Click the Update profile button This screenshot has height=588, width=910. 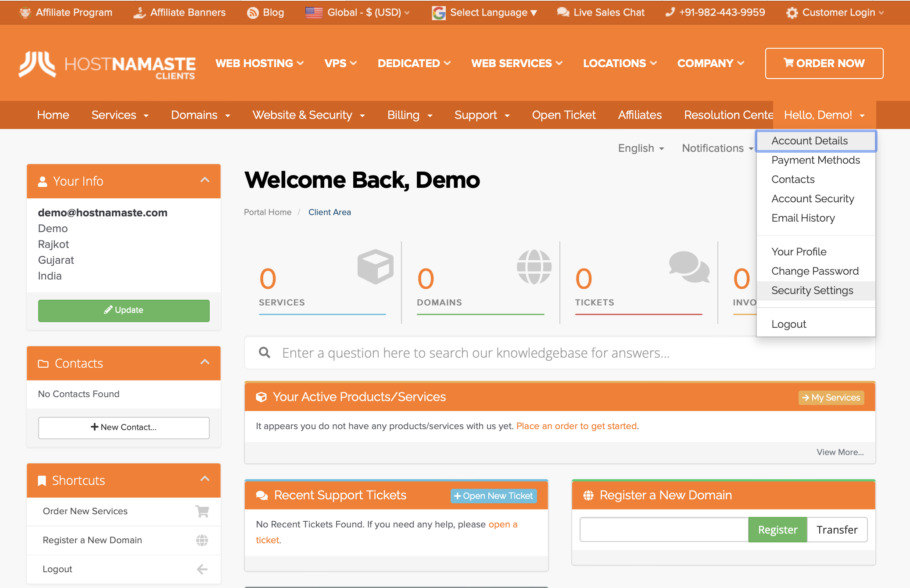pyautogui.click(x=123, y=310)
